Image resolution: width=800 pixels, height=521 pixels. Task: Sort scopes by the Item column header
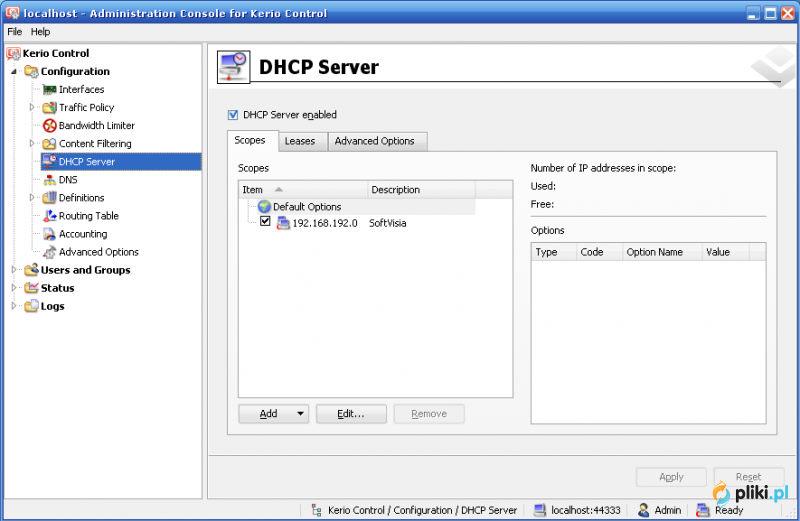(x=303, y=189)
